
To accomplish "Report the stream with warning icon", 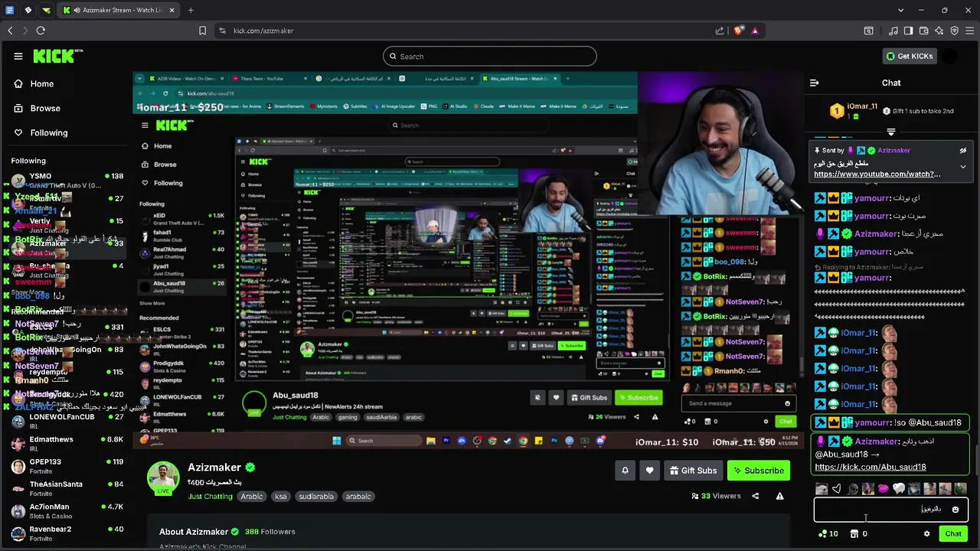I will click(x=779, y=496).
